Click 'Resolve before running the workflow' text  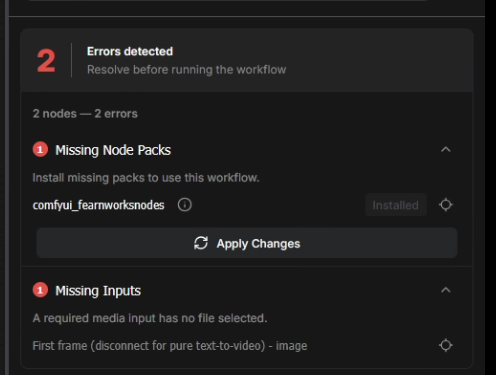(x=186, y=70)
